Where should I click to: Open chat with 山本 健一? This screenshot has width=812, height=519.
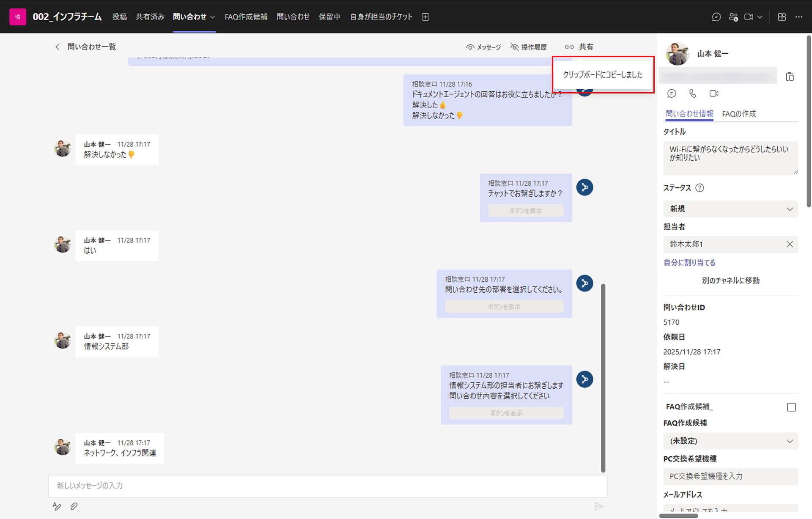[672, 93]
